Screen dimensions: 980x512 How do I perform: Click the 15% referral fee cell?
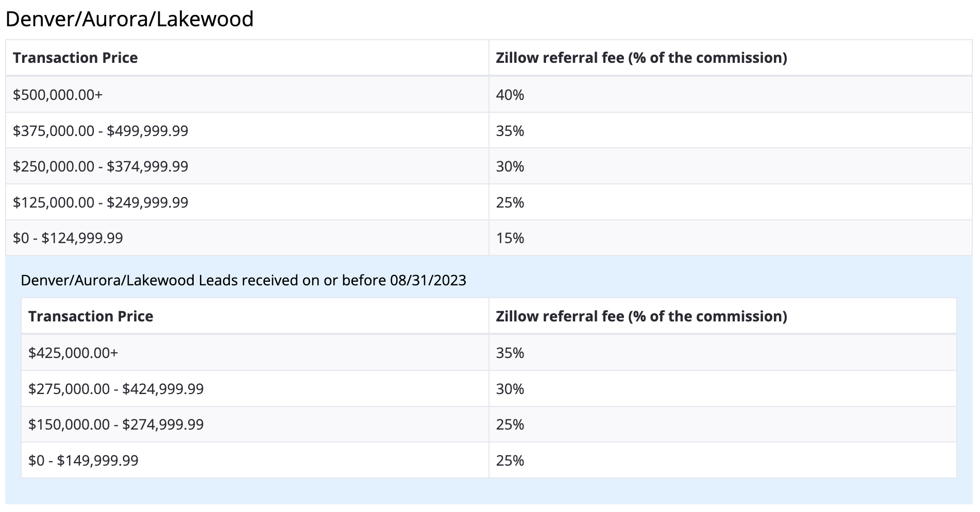pos(510,238)
